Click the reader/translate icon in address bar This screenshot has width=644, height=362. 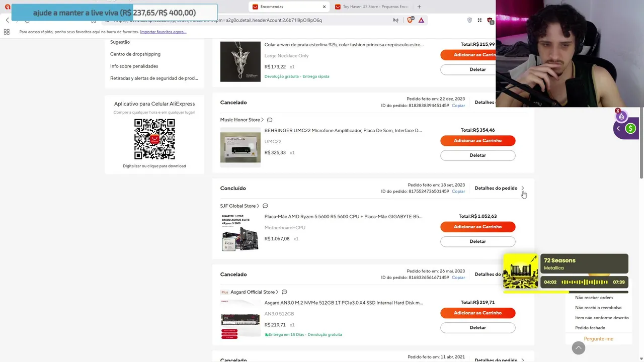[x=396, y=20]
